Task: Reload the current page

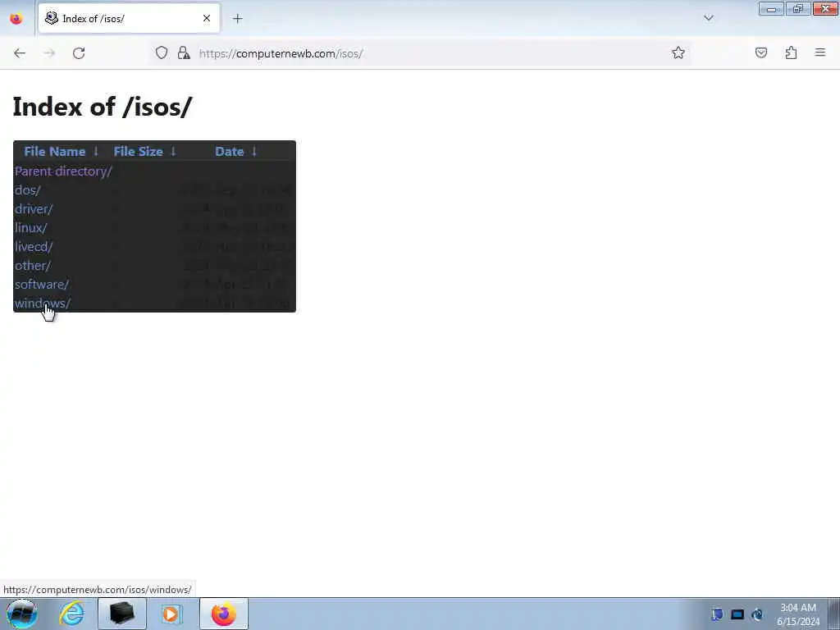Action: coord(79,53)
